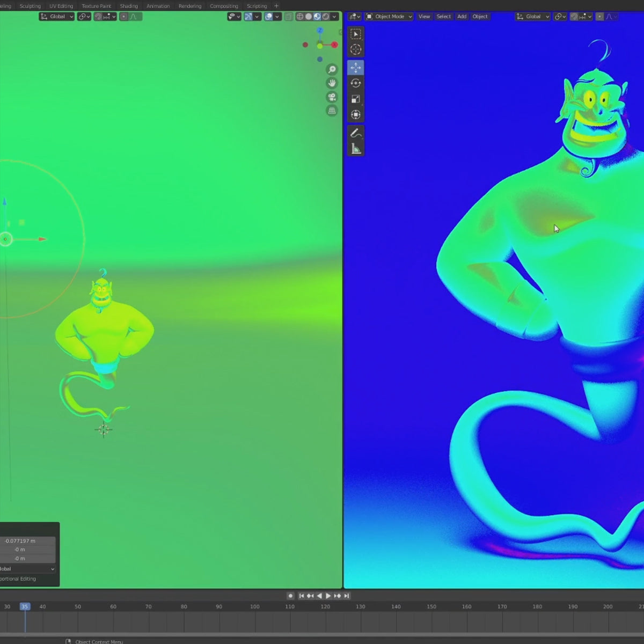Click the Transform tool icon
This screenshot has width=644, height=644.
(x=355, y=114)
